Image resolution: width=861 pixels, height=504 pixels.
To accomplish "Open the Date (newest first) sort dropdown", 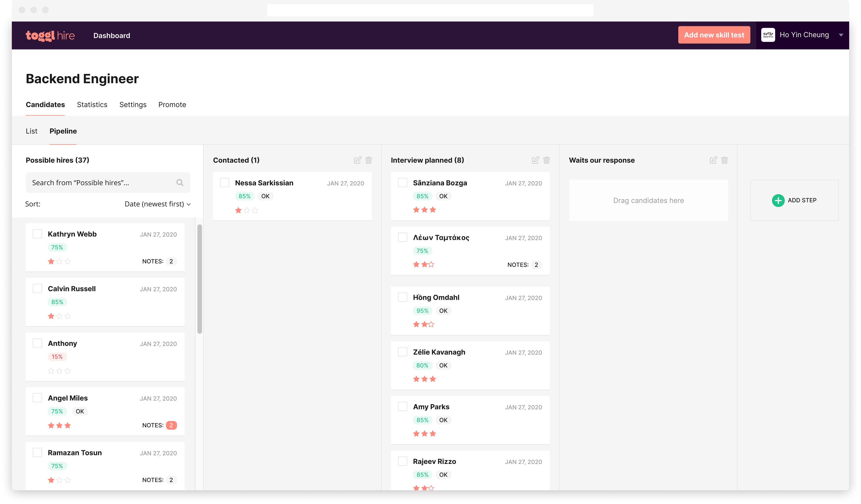I will coord(157,204).
